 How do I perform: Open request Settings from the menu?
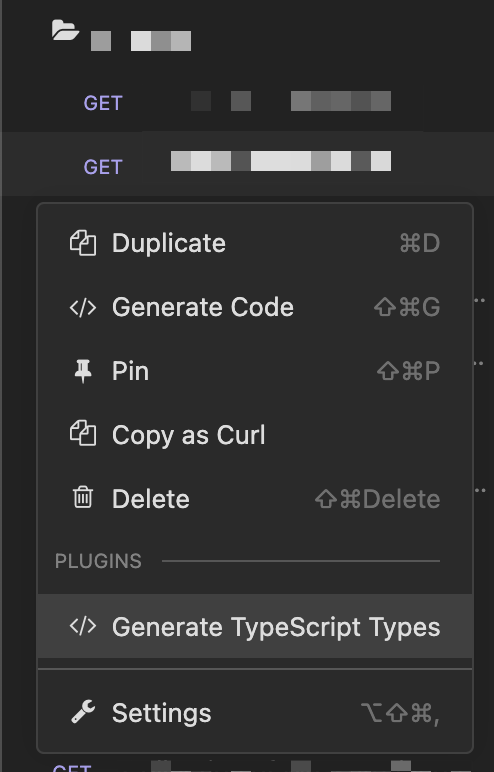point(255,713)
